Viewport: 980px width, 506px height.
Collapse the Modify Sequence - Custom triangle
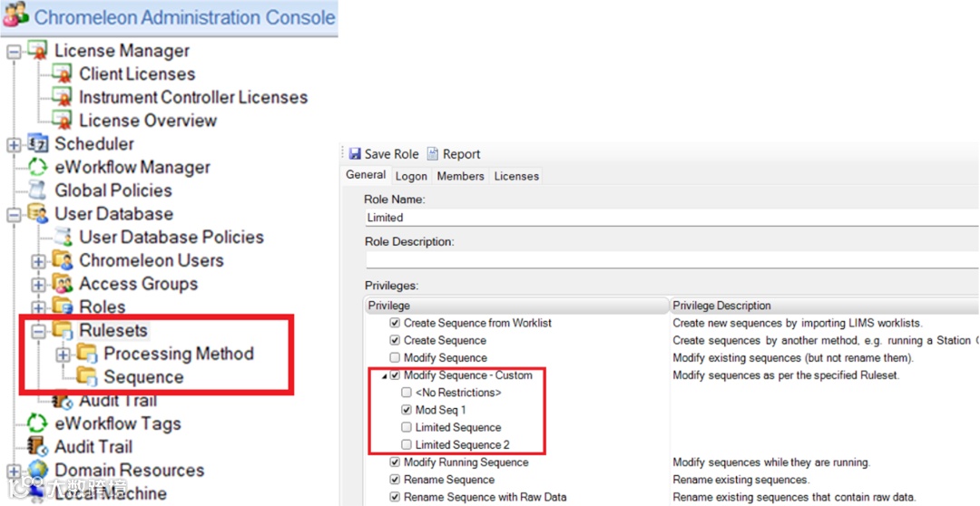tap(384, 376)
